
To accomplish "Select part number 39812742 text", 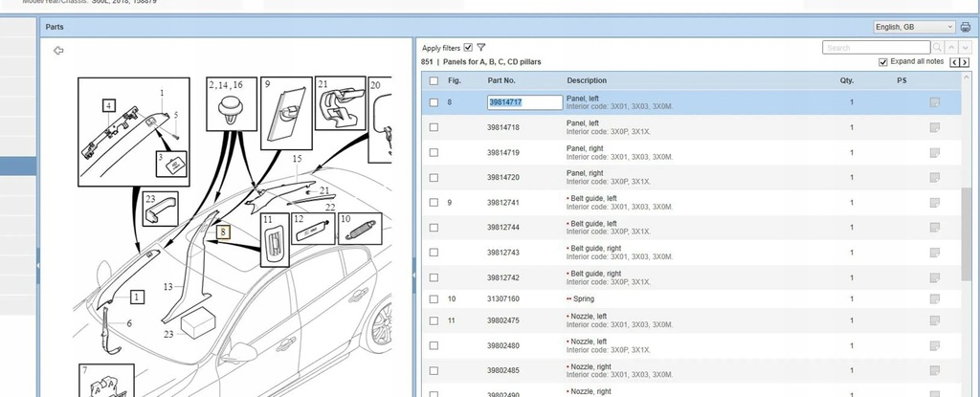I will [x=503, y=277].
